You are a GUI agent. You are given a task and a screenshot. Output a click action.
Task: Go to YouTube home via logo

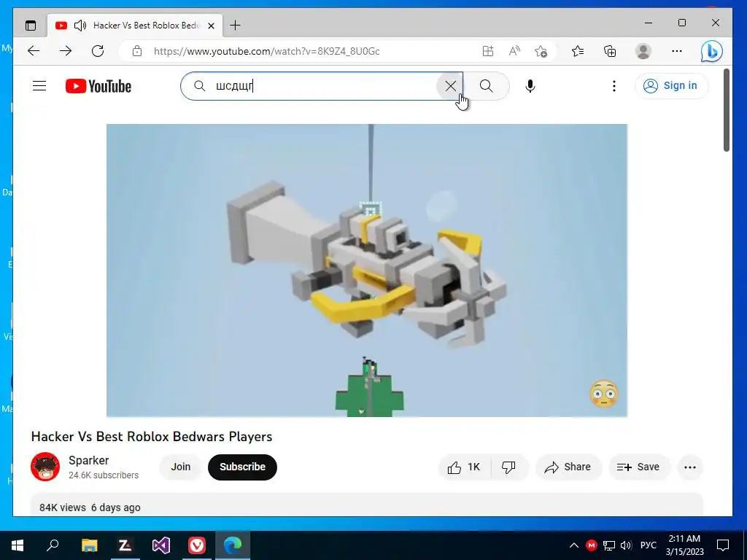coord(98,86)
